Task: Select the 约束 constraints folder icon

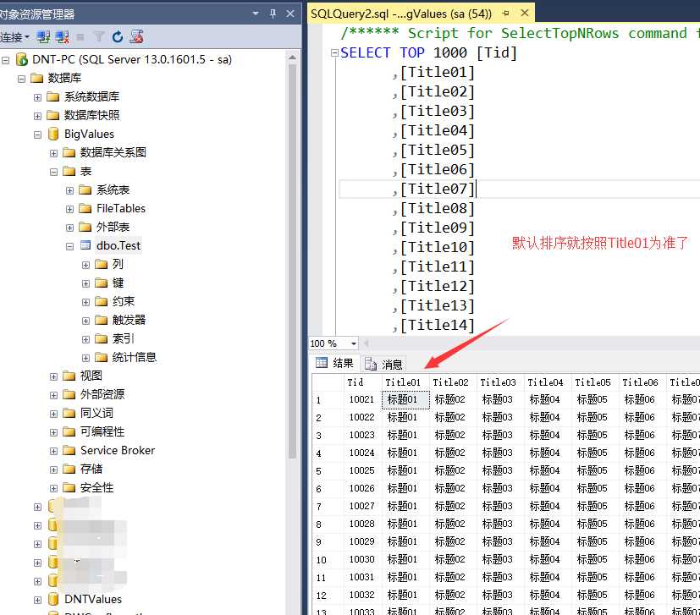Action: click(x=102, y=302)
